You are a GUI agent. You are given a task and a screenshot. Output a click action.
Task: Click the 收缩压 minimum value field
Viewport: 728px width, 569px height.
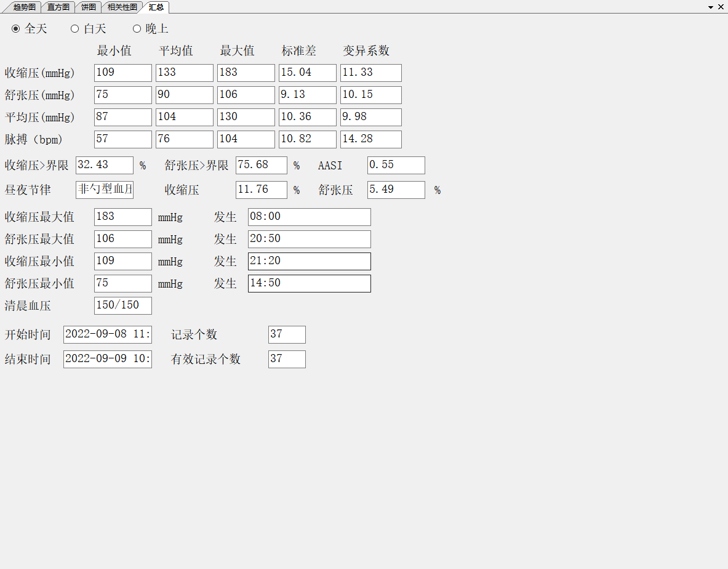pyautogui.click(x=123, y=73)
